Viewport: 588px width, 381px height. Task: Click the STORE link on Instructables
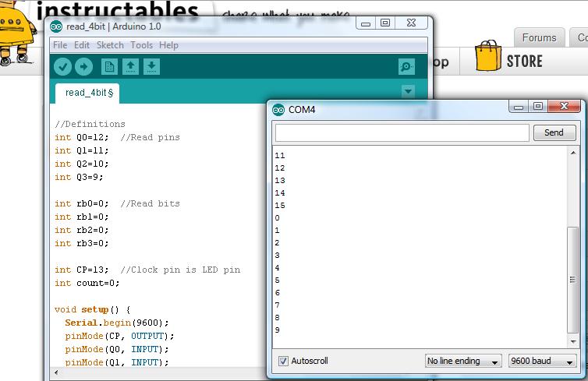525,61
